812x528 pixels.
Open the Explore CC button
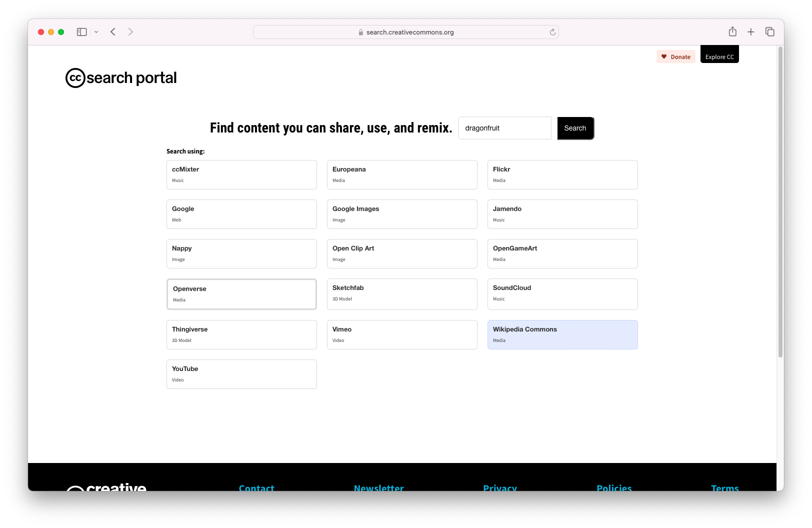pos(719,54)
